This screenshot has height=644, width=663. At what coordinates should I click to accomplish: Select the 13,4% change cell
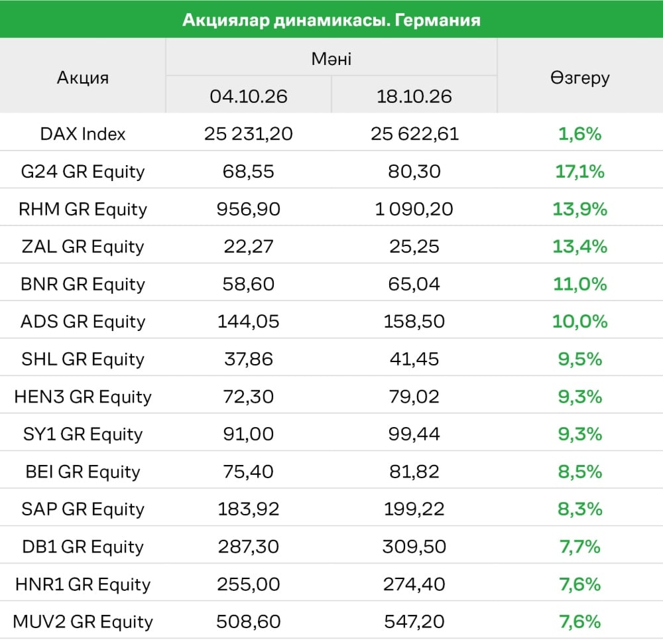click(x=580, y=247)
